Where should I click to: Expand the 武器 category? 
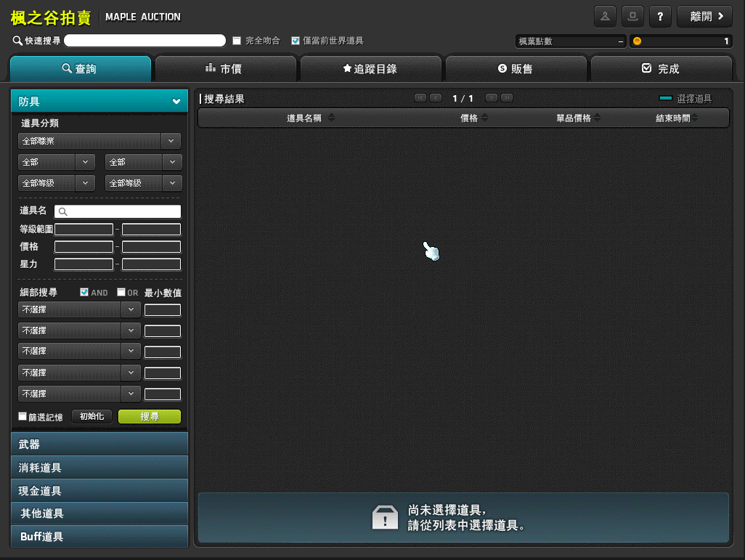pos(99,444)
